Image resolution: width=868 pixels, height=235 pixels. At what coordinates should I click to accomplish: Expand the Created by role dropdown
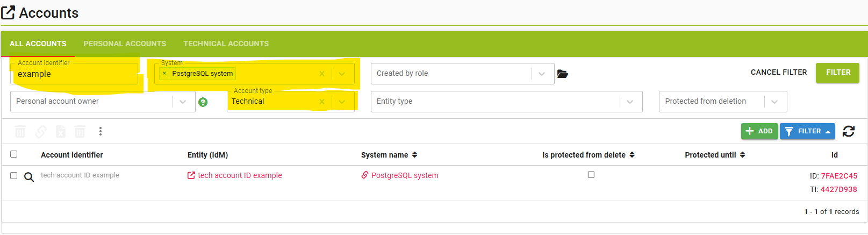point(542,74)
